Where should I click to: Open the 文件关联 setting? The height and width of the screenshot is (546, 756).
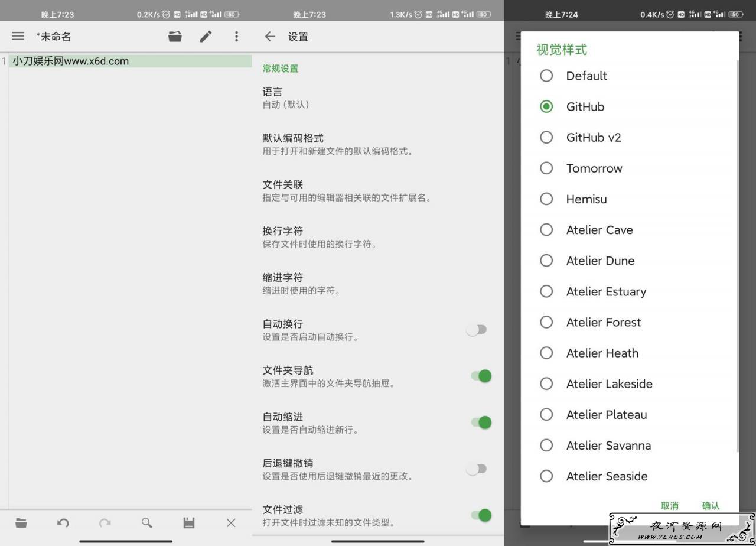[378, 191]
